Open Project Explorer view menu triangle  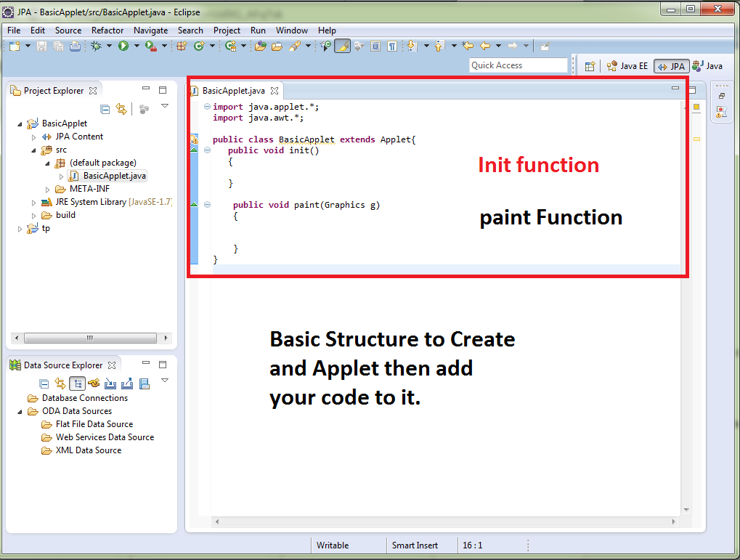pyautogui.click(x=165, y=106)
